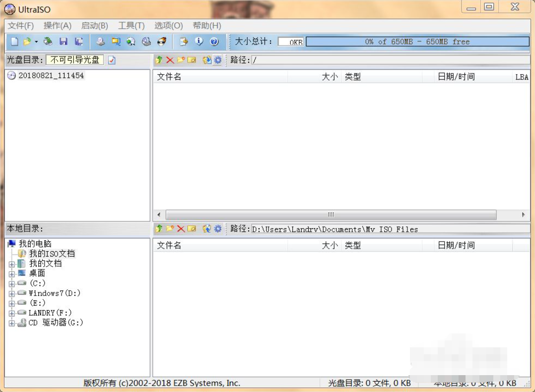The image size is (535, 392).
Task: Open the 工具(T) menu
Action: point(131,25)
